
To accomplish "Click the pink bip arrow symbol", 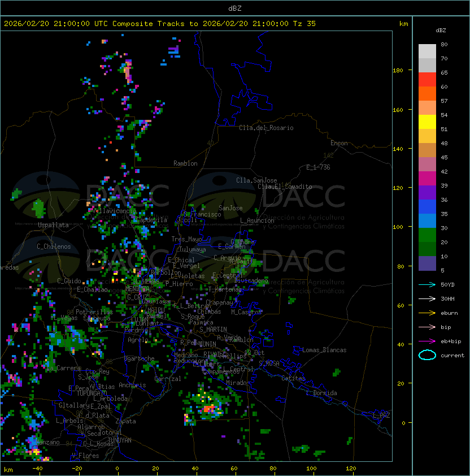I will coord(427,327).
